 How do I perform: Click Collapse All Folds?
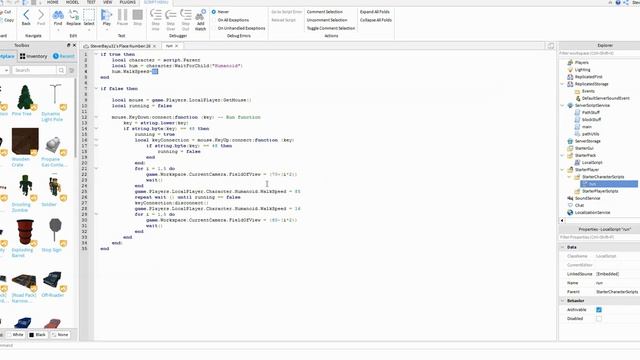click(376, 20)
